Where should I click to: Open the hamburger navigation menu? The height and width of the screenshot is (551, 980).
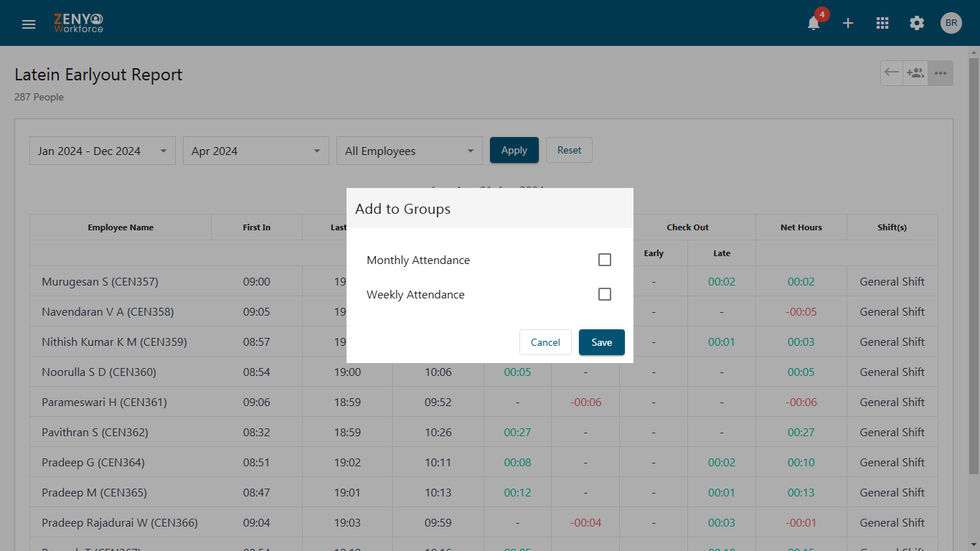coord(29,24)
